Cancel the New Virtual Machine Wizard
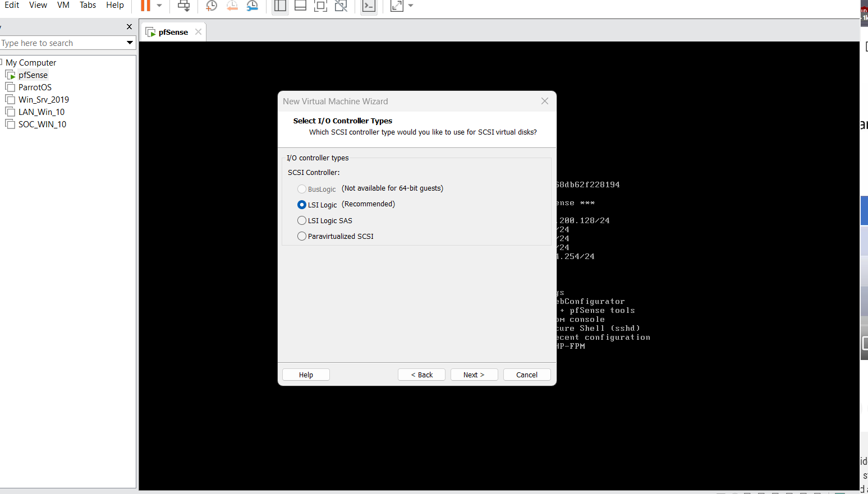 [x=527, y=375]
